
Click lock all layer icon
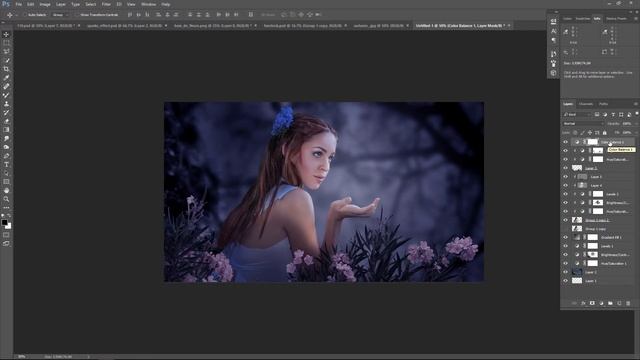(x=604, y=133)
